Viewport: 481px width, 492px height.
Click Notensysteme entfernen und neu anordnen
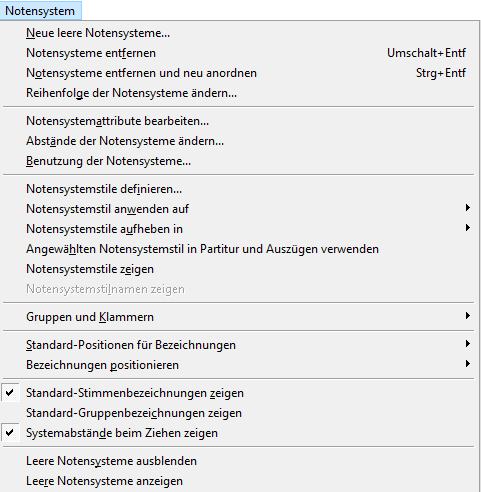pos(239,73)
